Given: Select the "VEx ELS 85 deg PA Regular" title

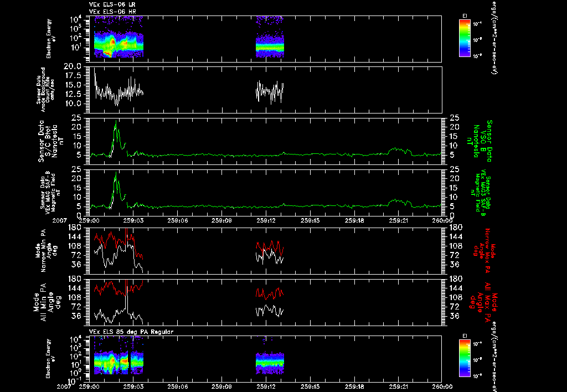Looking at the screenshot, I should coord(131,332).
